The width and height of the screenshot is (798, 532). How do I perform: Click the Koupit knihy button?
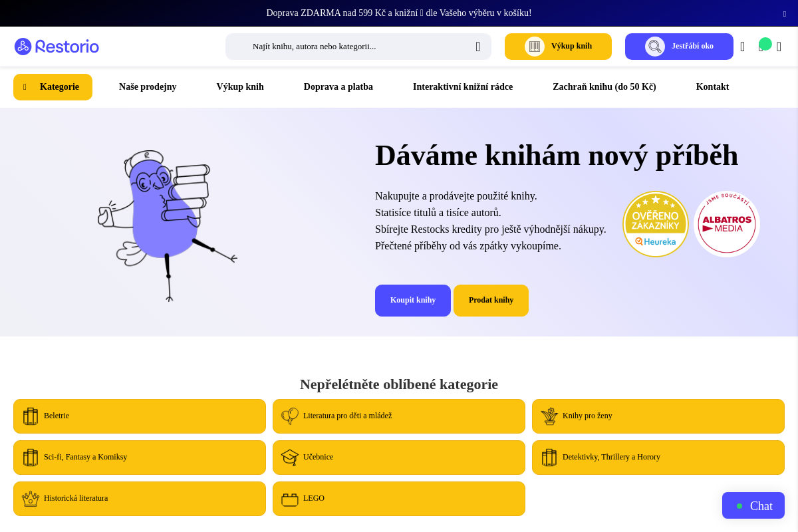[412, 300]
